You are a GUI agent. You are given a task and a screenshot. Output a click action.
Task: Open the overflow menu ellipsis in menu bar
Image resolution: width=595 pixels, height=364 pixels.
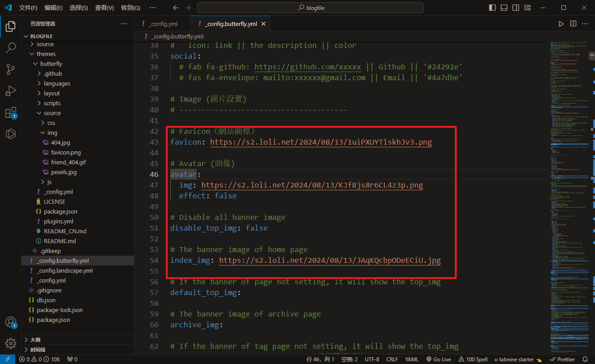tap(153, 8)
